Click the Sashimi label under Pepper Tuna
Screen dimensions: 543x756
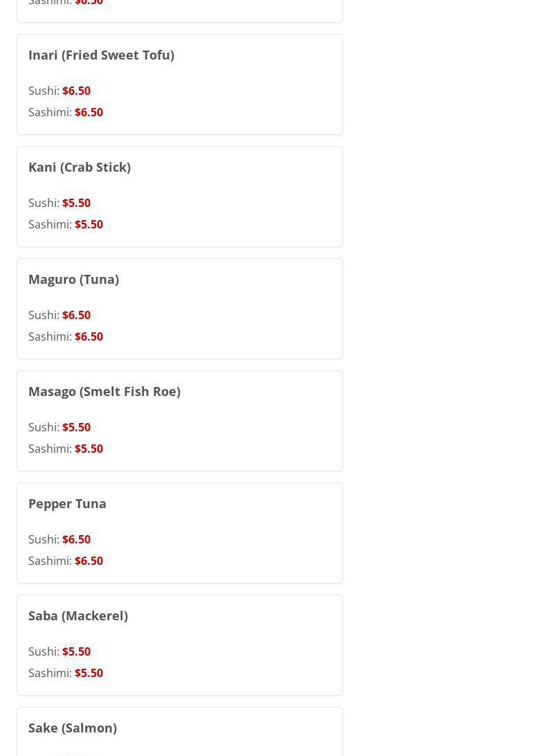[50, 561]
